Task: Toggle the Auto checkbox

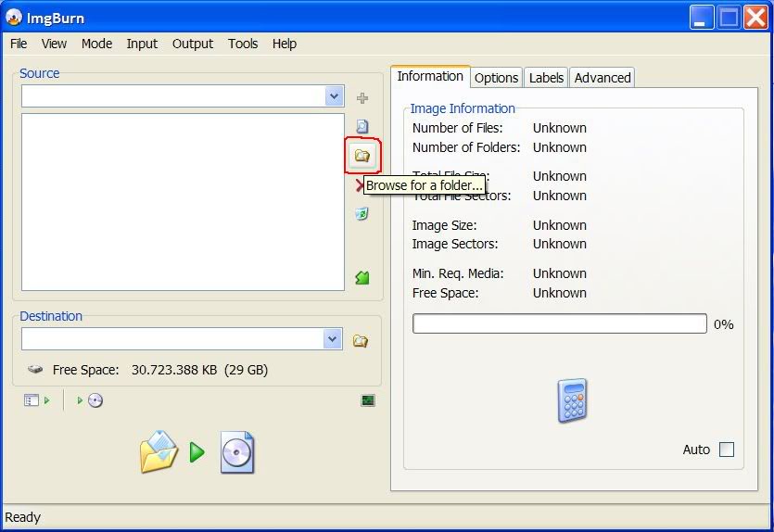Action: [x=726, y=450]
